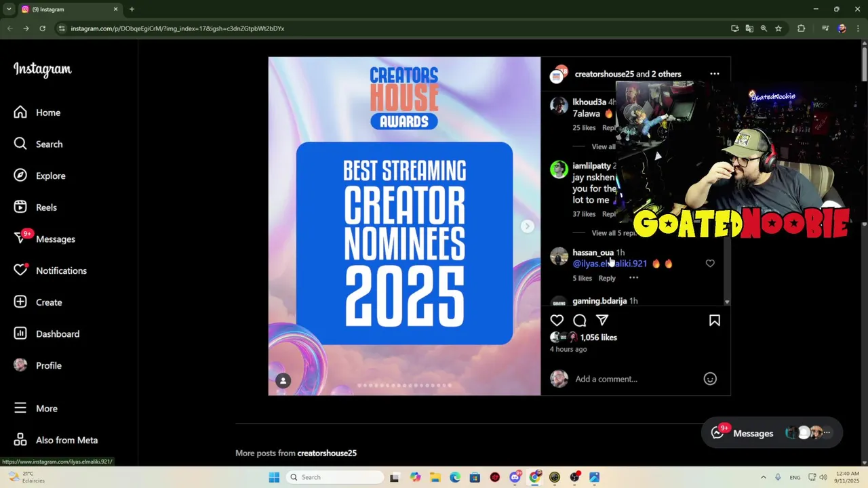Open the install app icon in address bar
Viewport: 868px width, 488px height.
[x=734, y=28]
